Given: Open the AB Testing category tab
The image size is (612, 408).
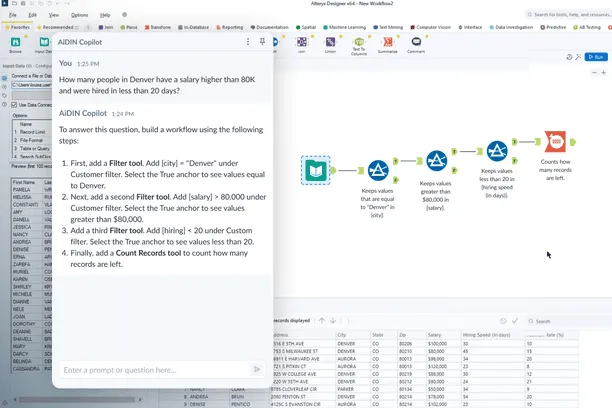Looking at the screenshot, I should [587, 27].
